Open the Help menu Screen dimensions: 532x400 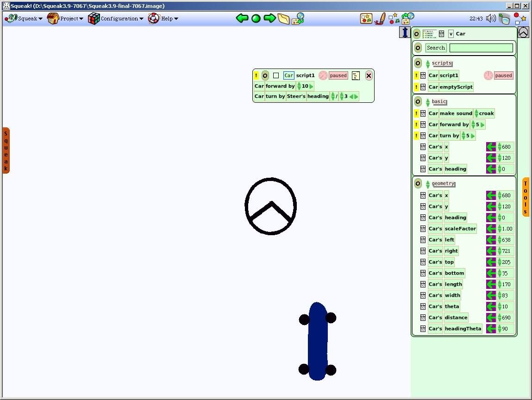pos(163,19)
